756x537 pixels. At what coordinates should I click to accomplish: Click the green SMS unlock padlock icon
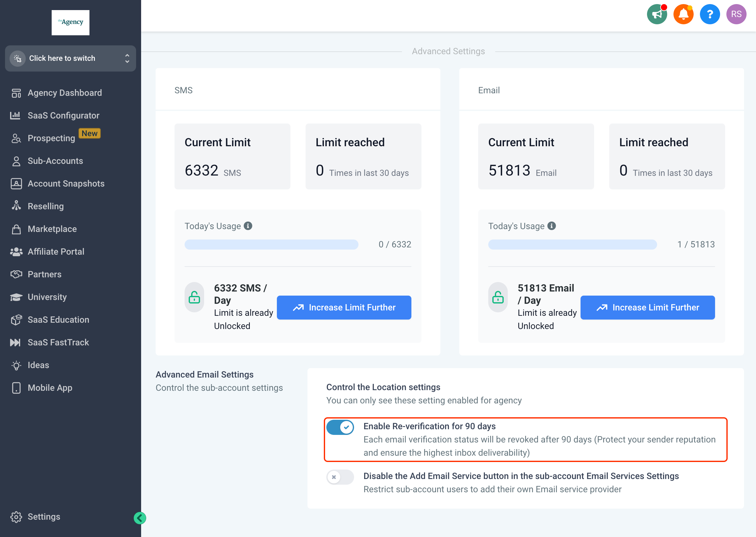(194, 297)
